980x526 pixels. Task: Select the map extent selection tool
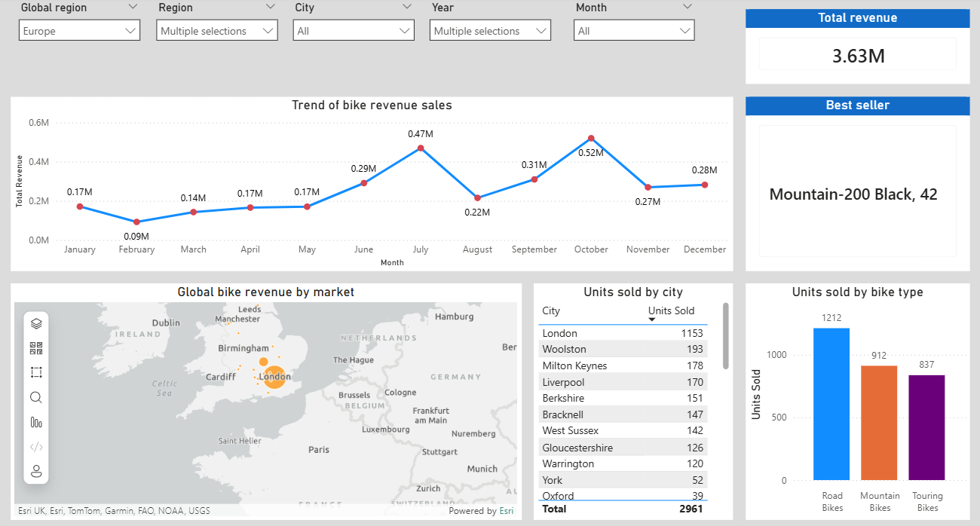(35, 372)
